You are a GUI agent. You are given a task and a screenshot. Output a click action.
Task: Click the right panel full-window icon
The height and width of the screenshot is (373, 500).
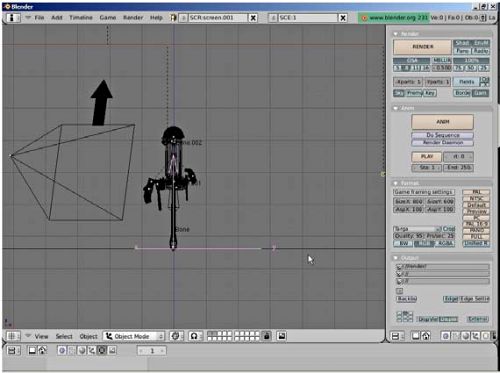pyautogui.click(x=415, y=336)
